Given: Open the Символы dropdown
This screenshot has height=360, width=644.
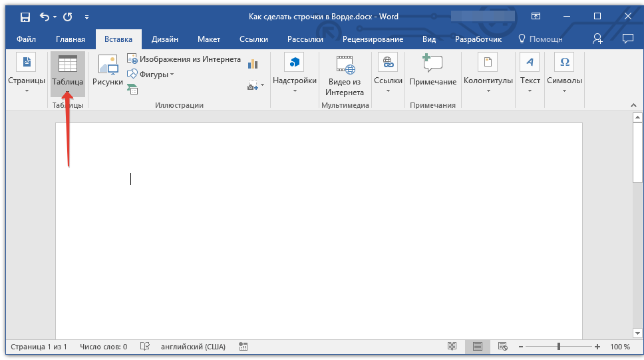Looking at the screenshot, I should click(564, 73).
